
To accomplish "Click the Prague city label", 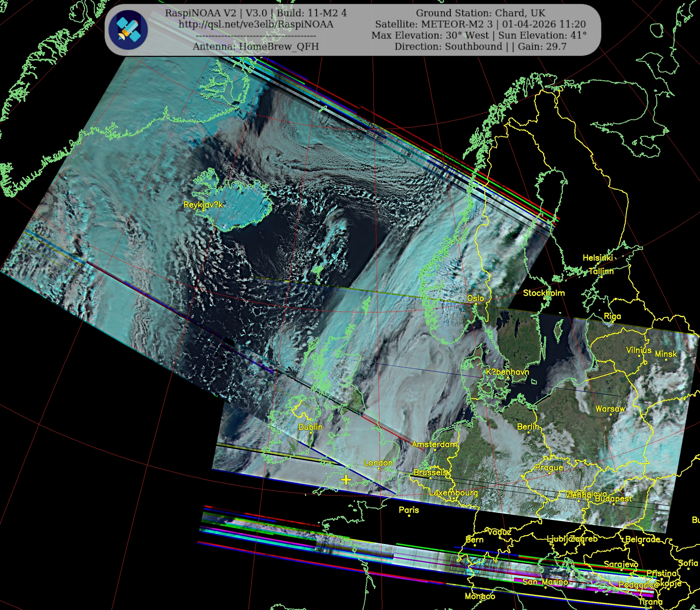I will point(549,468).
